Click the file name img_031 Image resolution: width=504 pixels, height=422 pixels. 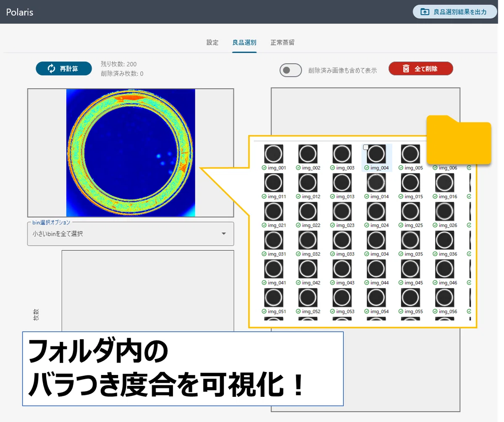277,254
